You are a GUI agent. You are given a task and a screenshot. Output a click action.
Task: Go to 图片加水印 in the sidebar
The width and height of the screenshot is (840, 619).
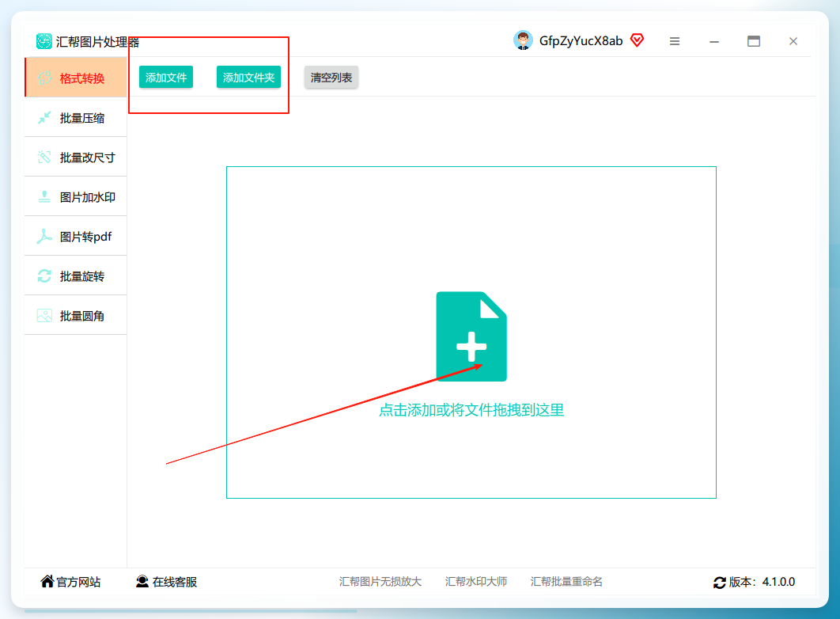(75, 196)
